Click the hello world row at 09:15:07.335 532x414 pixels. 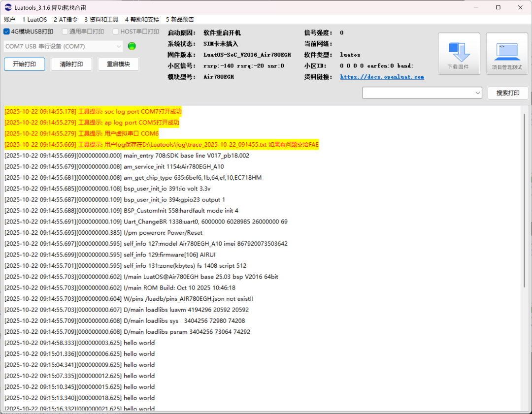[x=79, y=376]
